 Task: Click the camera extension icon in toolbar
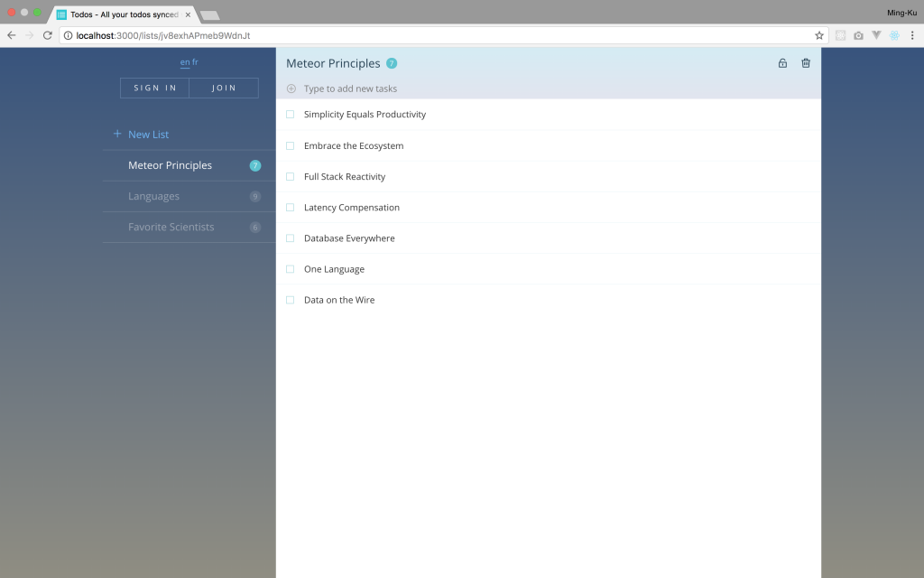tap(859, 35)
